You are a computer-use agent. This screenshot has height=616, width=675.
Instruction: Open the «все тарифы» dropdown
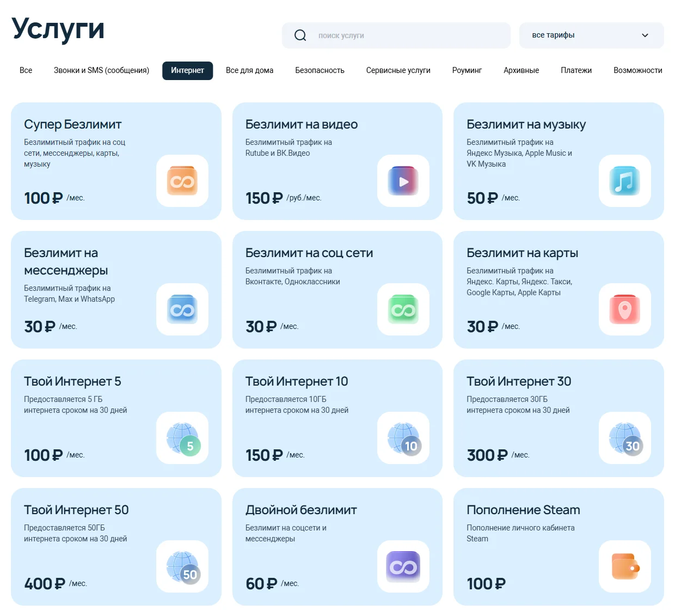click(x=591, y=35)
